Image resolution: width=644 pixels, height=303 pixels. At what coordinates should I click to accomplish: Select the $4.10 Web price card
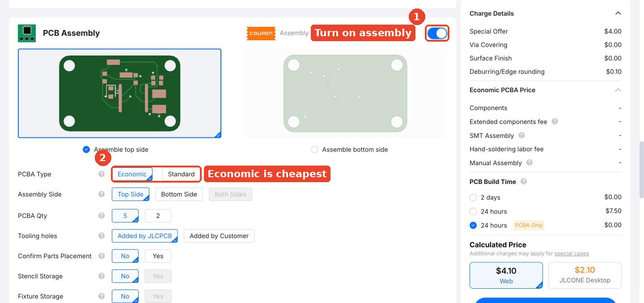[x=506, y=275]
